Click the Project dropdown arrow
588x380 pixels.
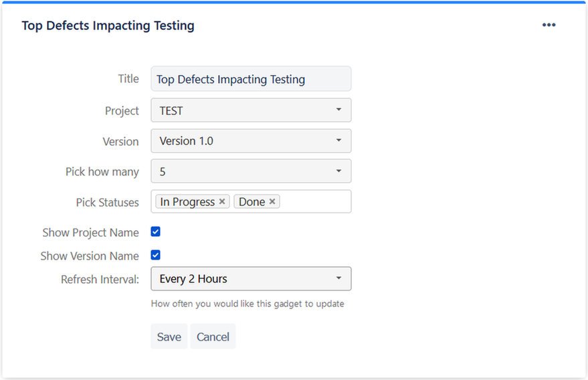[338, 110]
